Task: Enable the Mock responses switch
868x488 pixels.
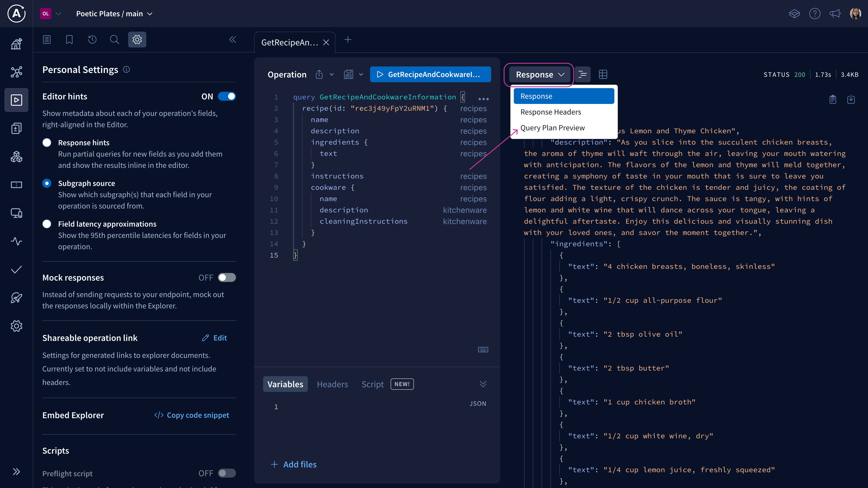Action: pos(227,278)
